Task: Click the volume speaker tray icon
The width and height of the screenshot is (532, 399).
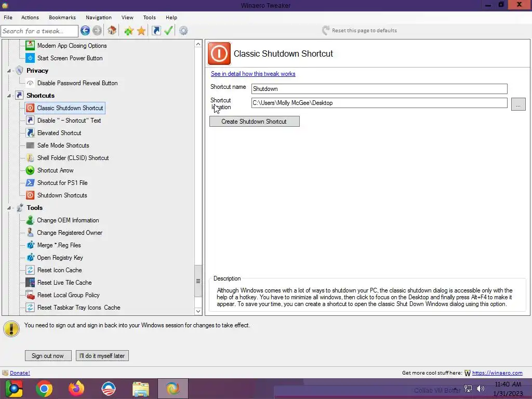Action: click(x=481, y=389)
